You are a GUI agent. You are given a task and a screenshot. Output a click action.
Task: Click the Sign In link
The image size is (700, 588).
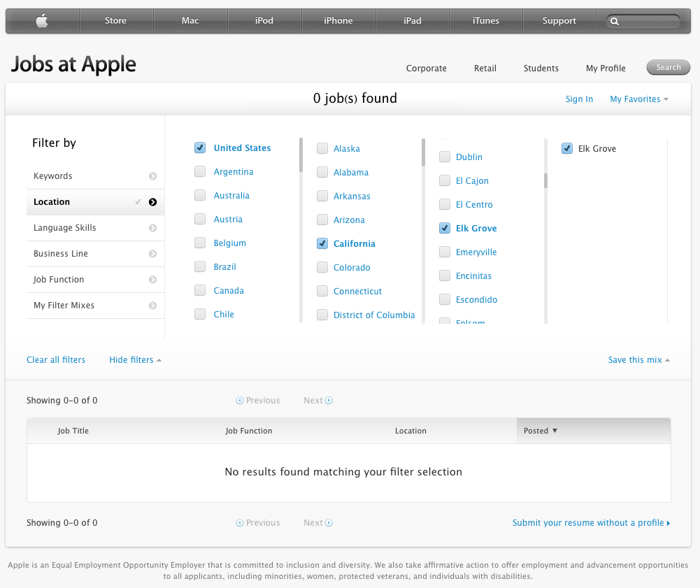[x=579, y=99]
